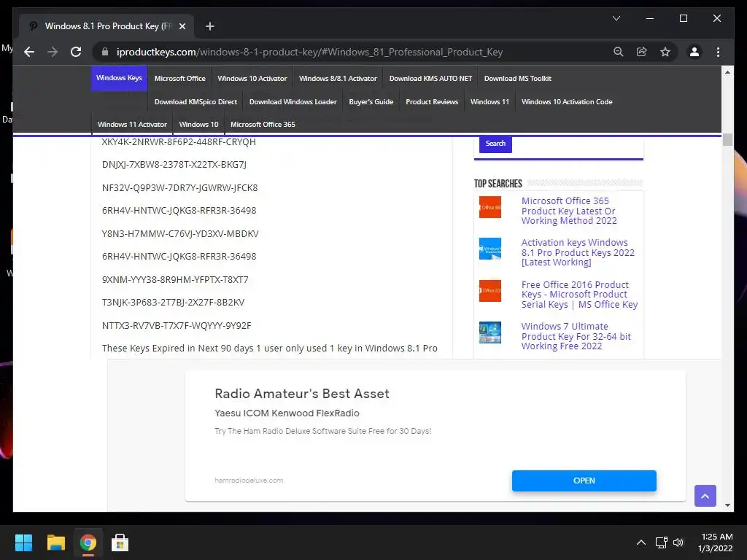
Task: Open Windows 11 Activator menu item
Action: [x=133, y=124]
